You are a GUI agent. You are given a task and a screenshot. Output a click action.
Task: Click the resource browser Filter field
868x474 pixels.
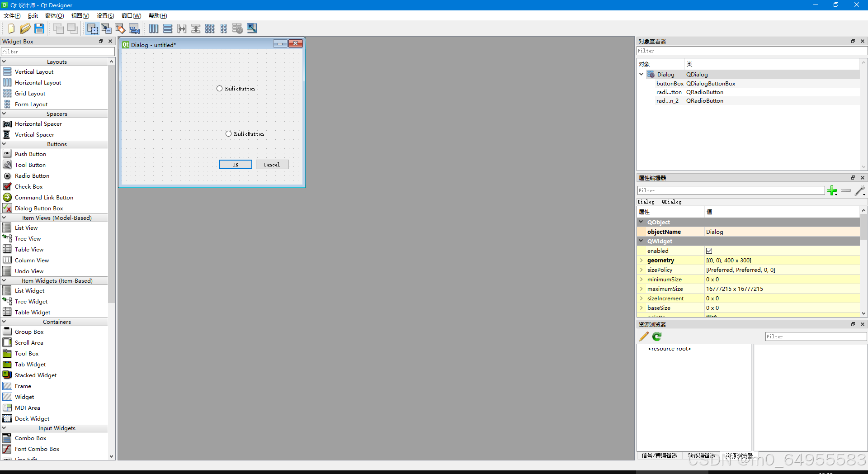[x=816, y=337]
